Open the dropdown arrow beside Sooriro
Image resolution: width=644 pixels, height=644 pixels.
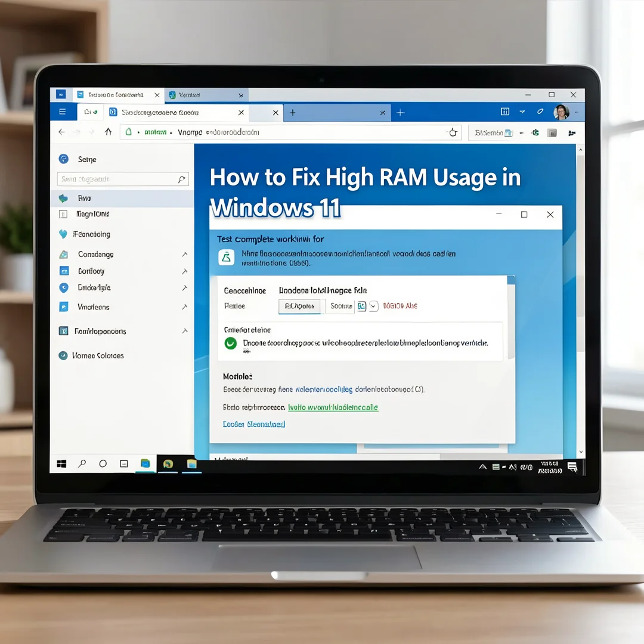tap(373, 306)
